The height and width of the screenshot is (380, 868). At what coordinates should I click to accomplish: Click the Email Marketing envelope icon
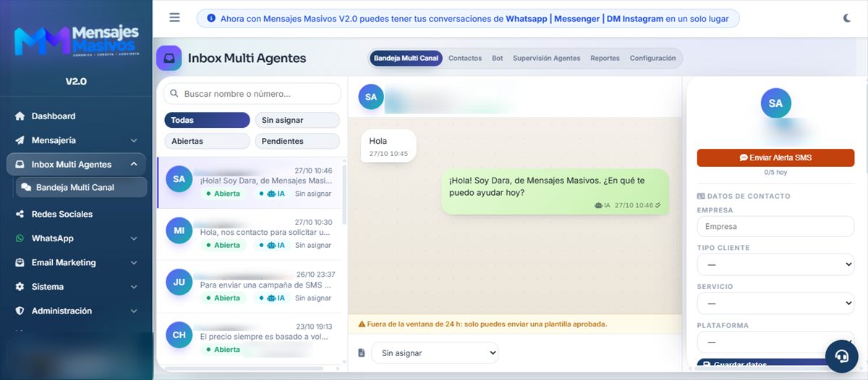click(20, 263)
